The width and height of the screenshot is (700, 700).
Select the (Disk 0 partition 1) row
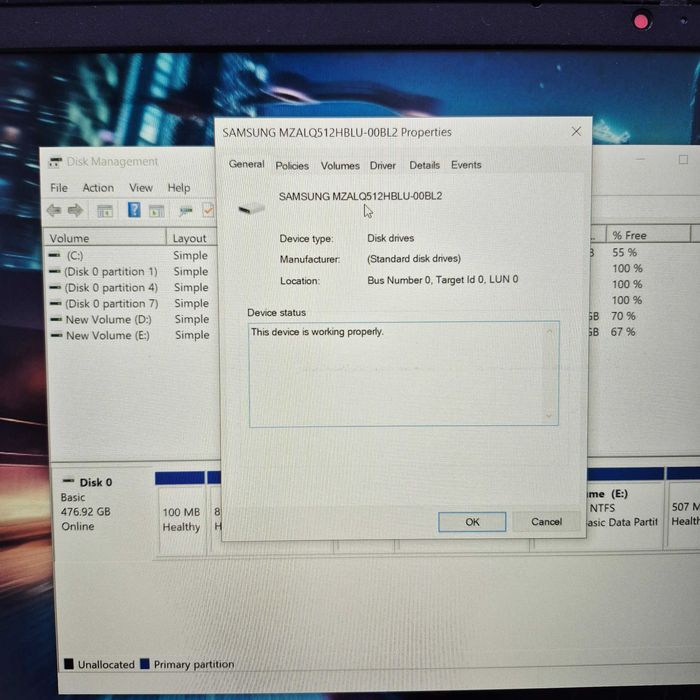point(132,271)
